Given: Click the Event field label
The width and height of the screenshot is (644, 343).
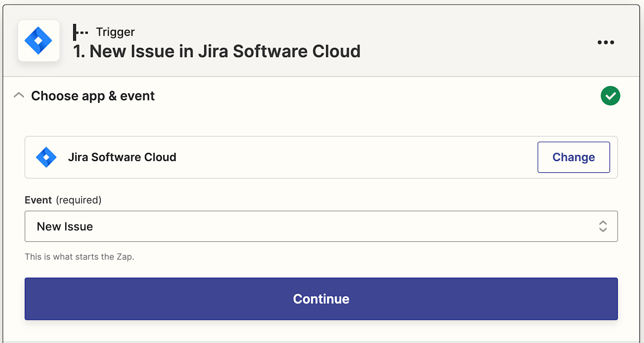Looking at the screenshot, I should 38,200.
